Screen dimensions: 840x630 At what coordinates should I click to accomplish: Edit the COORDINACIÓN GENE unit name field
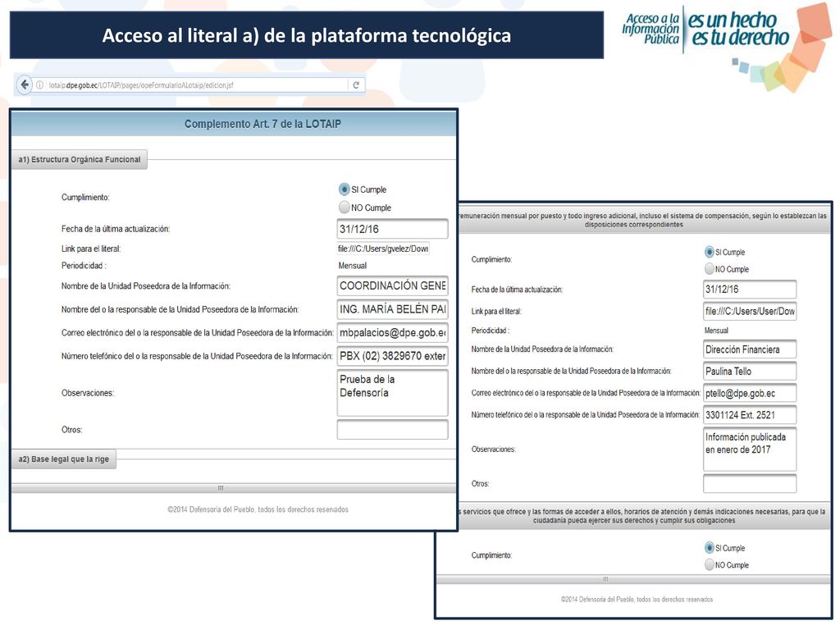point(393,286)
